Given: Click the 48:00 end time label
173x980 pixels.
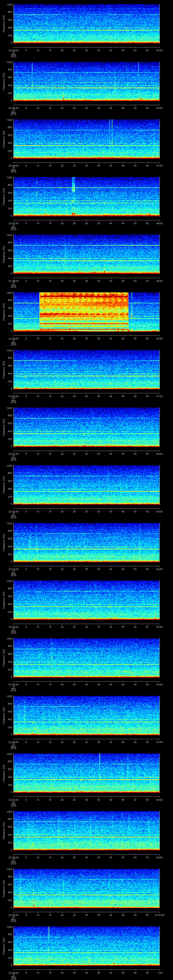Looking at the screenshot, I should point(160,223).
